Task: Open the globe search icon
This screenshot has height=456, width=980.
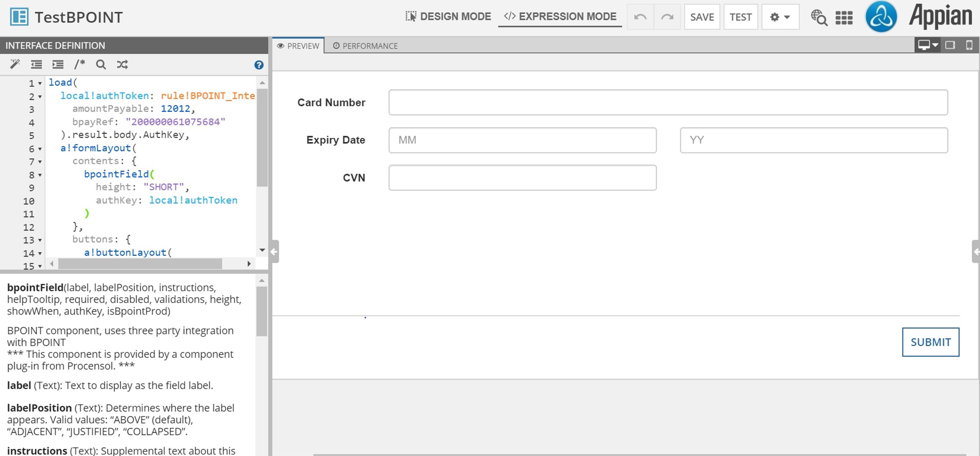Action: pyautogui.click(x=819, y=18)
